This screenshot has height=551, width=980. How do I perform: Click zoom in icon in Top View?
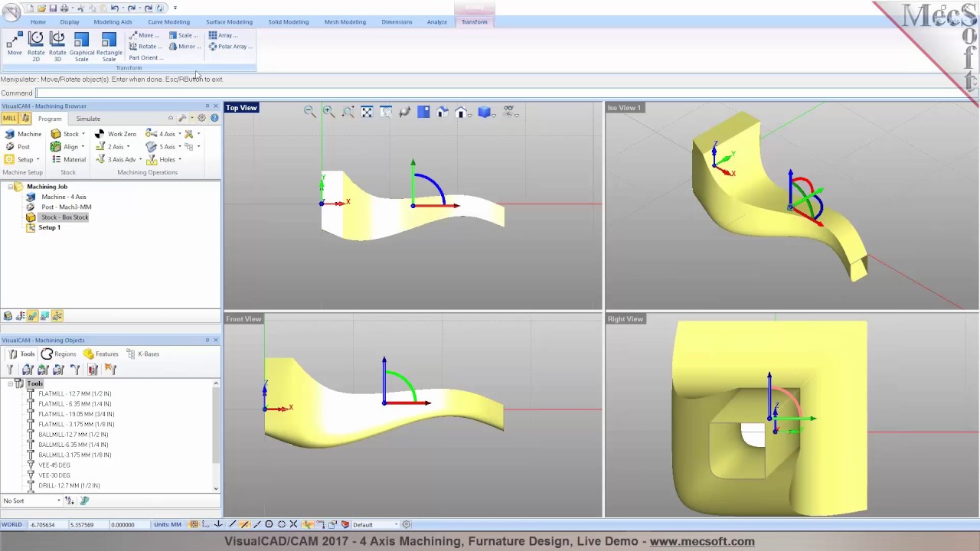pos(328,112)
